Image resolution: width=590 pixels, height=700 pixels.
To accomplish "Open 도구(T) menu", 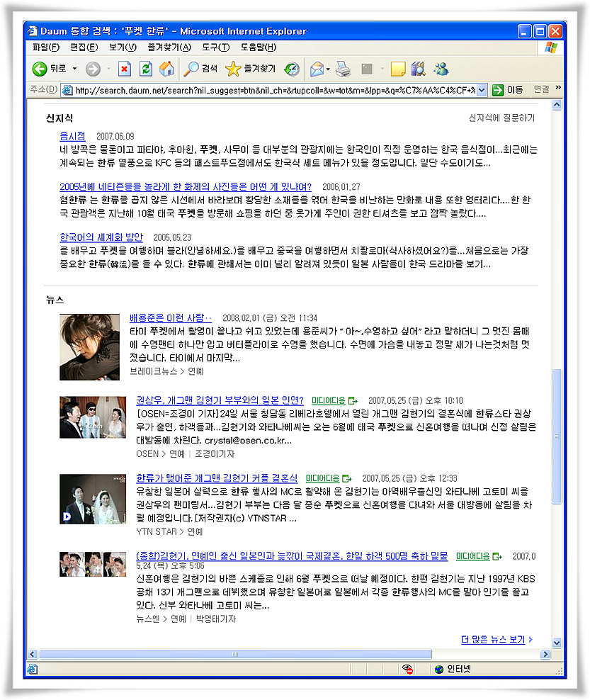I will (215, 47).
